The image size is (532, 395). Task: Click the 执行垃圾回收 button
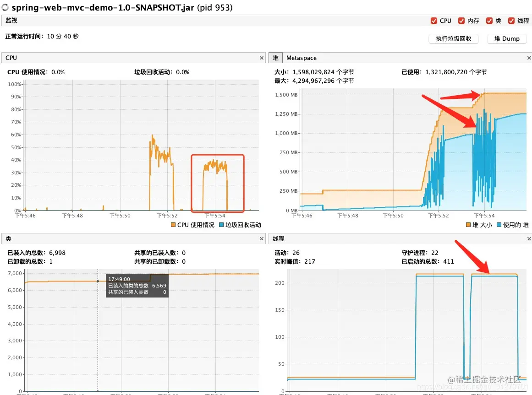pos(453,38)
